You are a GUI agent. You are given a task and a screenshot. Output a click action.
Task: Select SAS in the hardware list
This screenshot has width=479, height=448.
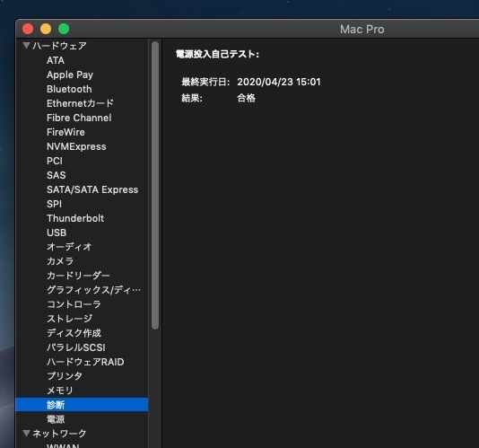57,175
